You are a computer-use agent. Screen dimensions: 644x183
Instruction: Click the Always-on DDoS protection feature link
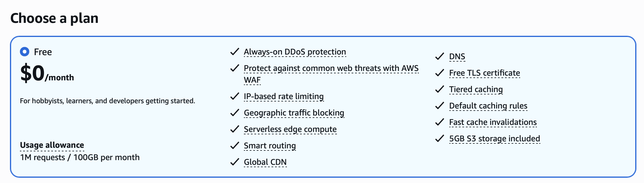coord(294,52)
